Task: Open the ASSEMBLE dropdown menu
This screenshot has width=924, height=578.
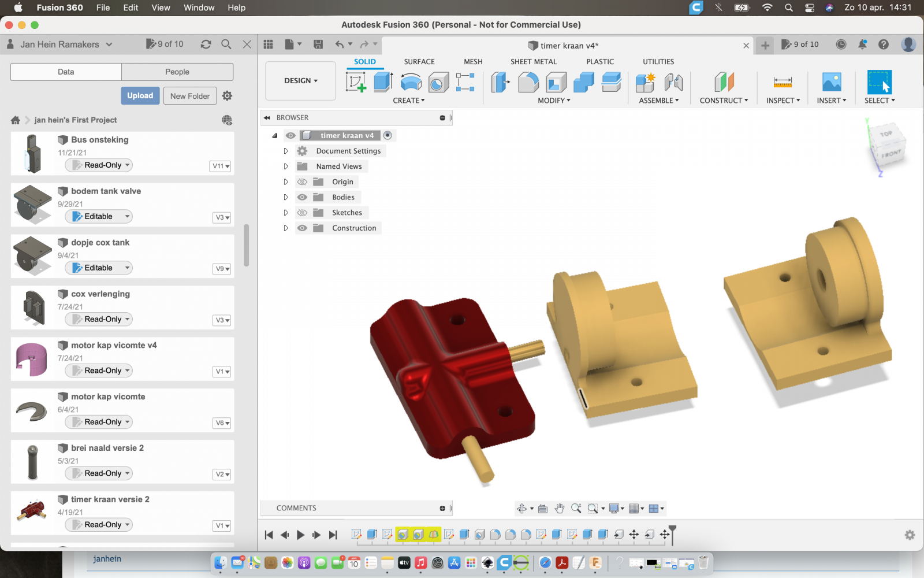Action: pos(659,101)
